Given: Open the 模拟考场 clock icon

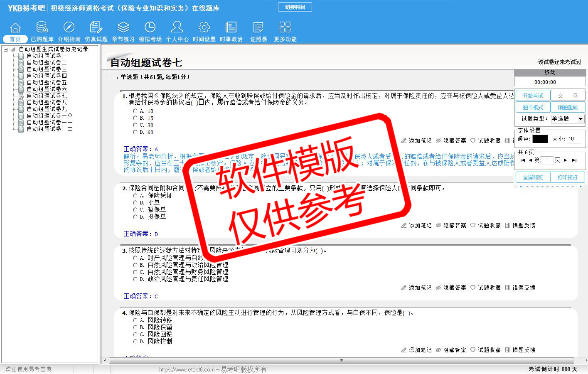Looking at the screenshot, I should tap(150, 28).
